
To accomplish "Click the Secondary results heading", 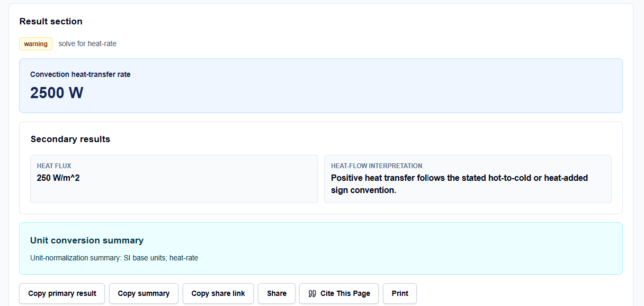I will pos(70,139).
